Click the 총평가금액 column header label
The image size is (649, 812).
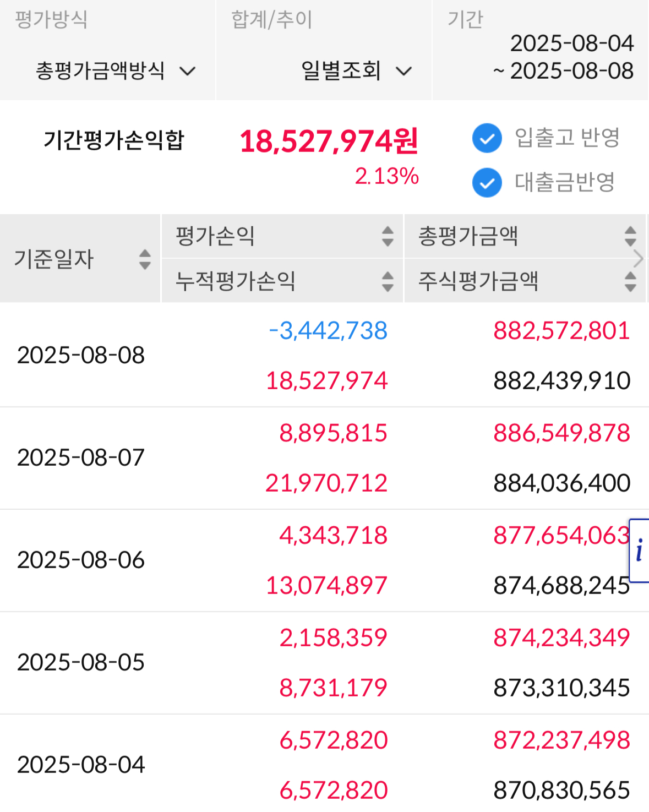click(x=468, y=236)
